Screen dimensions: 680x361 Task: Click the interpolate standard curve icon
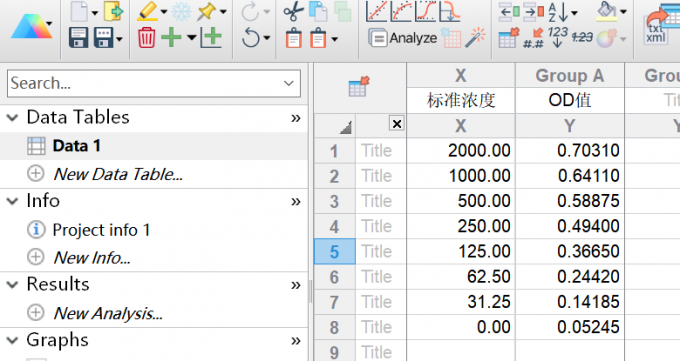click(x=450, y=11)
